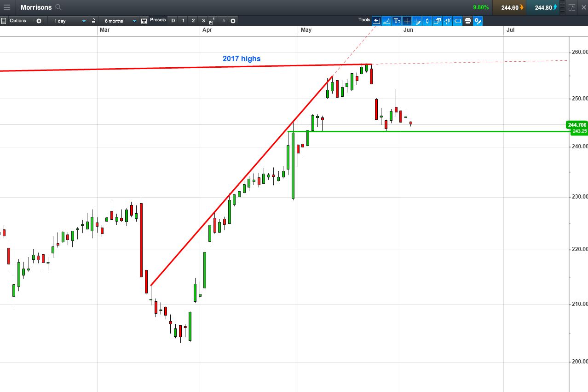The width and height of the screenshot is (588, 392).
Task: Select the text annotation tool
Action: click(397, 21)
